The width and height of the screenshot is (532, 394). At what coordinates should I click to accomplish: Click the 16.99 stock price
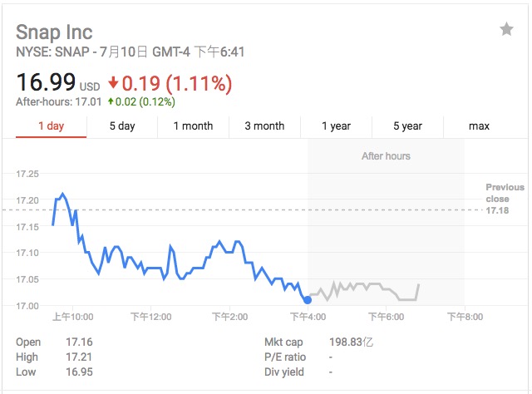46,83
